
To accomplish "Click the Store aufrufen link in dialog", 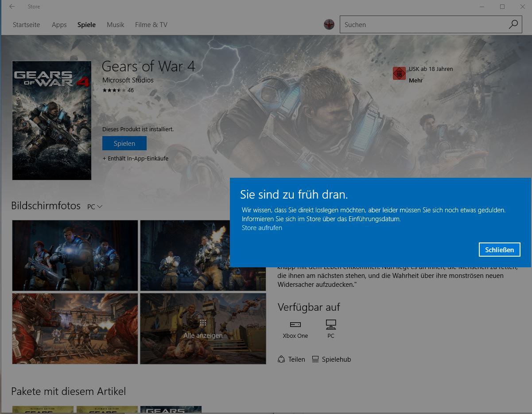I will pyautogui.click(x=262, y=228).
